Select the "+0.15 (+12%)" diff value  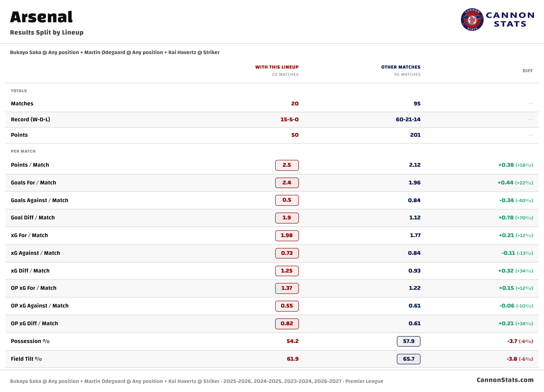(x=516, y=288)
